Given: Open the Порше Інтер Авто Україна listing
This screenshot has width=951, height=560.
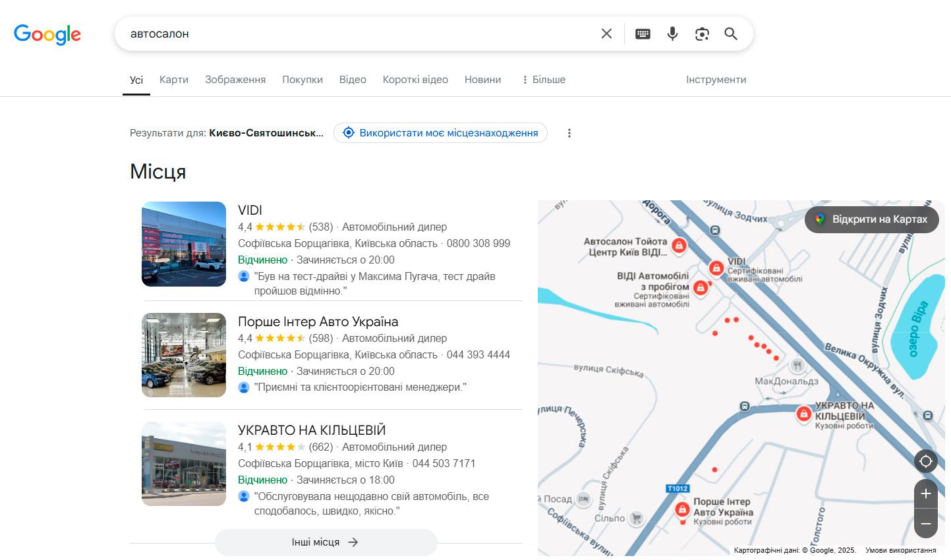Looking at the screenshot, I should (318, 322).
